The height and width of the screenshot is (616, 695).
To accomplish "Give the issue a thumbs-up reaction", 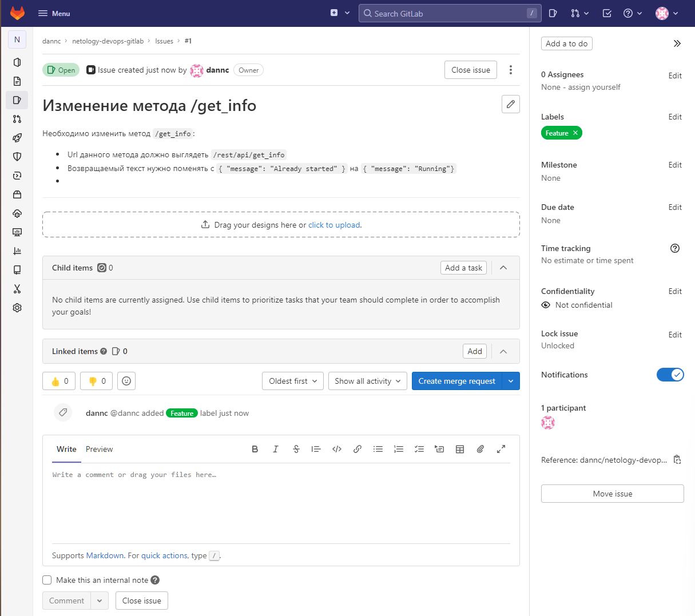I will click(x=58, y=380).
